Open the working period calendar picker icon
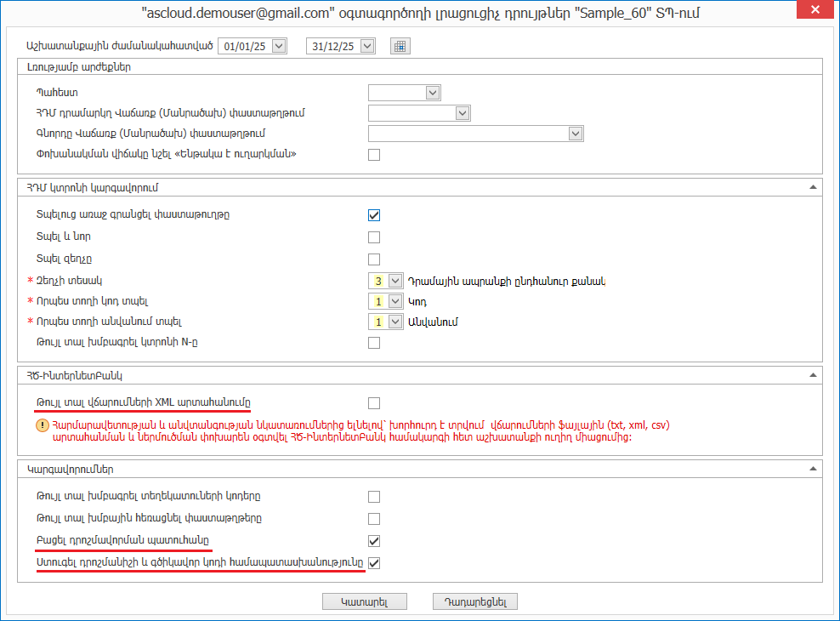This screenshot has width=840, height=621. 400,47
